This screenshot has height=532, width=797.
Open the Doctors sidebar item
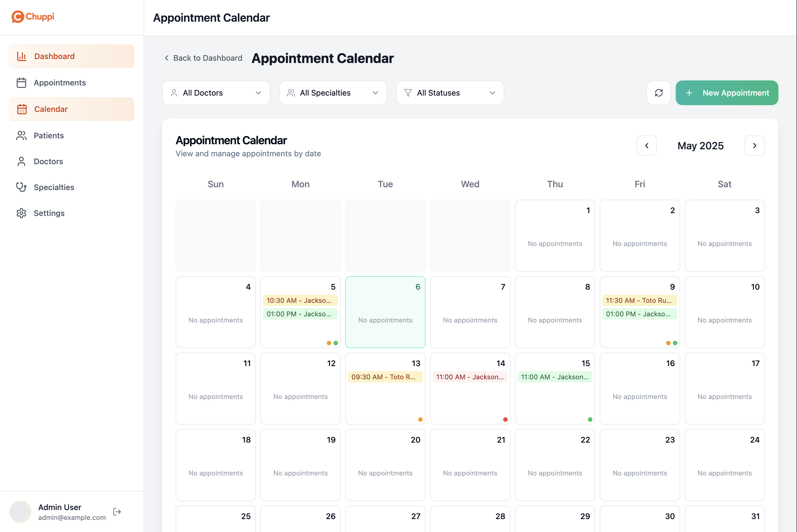point(72,161)
